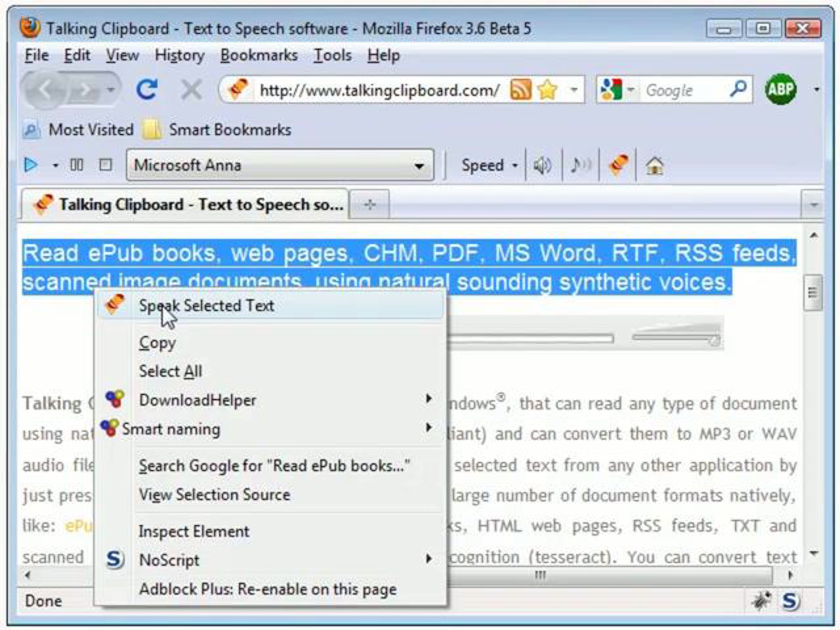Click the "Done" status bar text
Viewport: 840px width, 630px height.
(x=43, y=601)
